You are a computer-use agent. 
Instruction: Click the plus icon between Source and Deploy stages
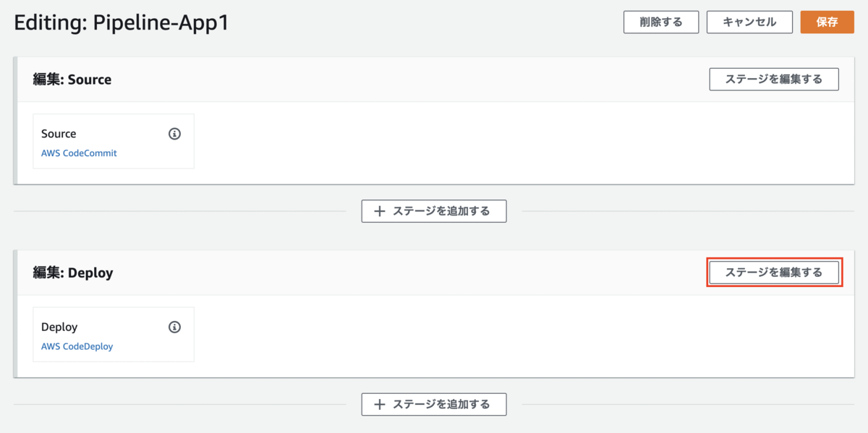(380, 211)
